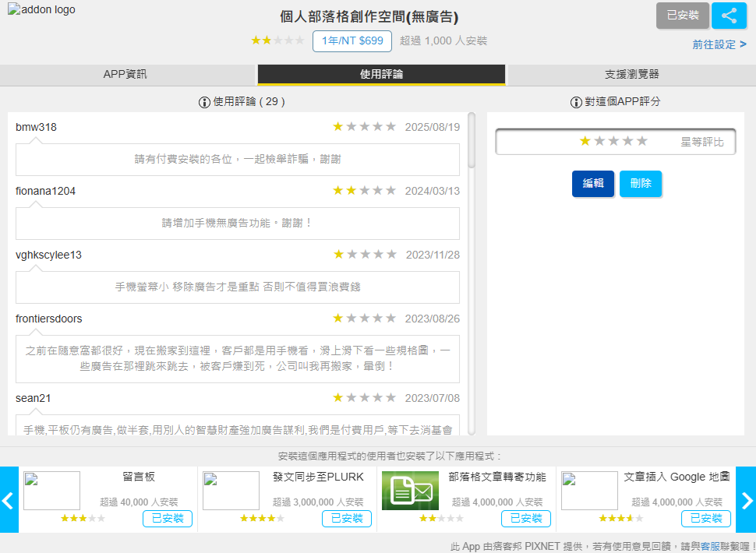
Task: Click the review date 2023/08/26
Action: 433,319
